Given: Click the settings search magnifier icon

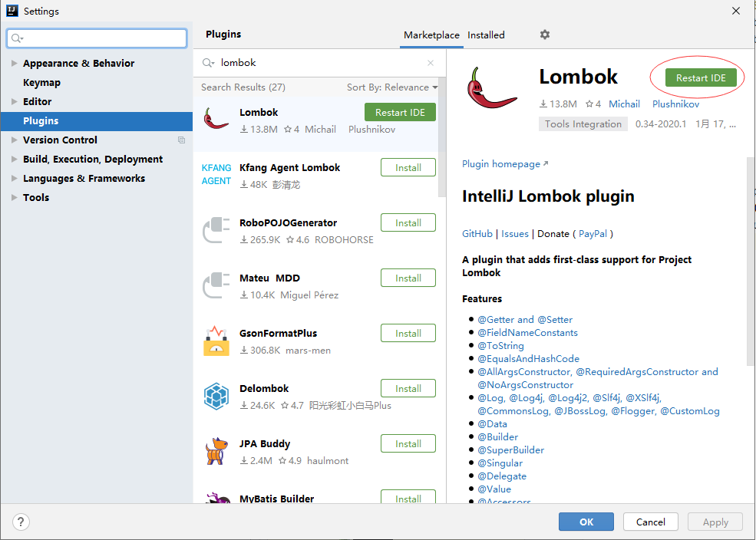Looking at the screenshot, I should click(17, 38).
